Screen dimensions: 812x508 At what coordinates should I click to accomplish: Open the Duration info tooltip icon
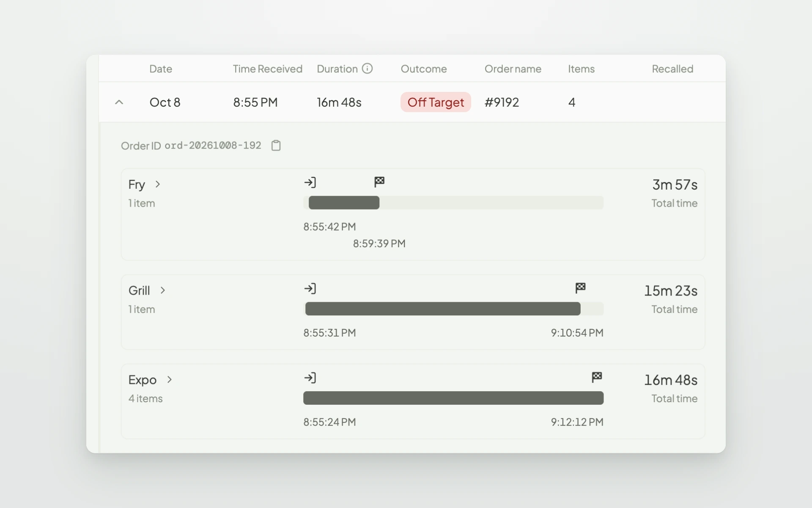tap(367, 69)
